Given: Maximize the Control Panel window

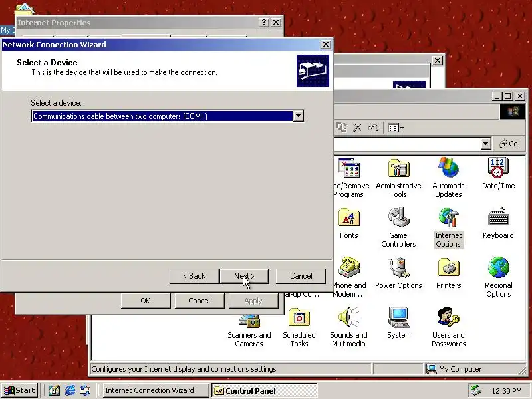Looking at the screenshot, I should [508, 96].
